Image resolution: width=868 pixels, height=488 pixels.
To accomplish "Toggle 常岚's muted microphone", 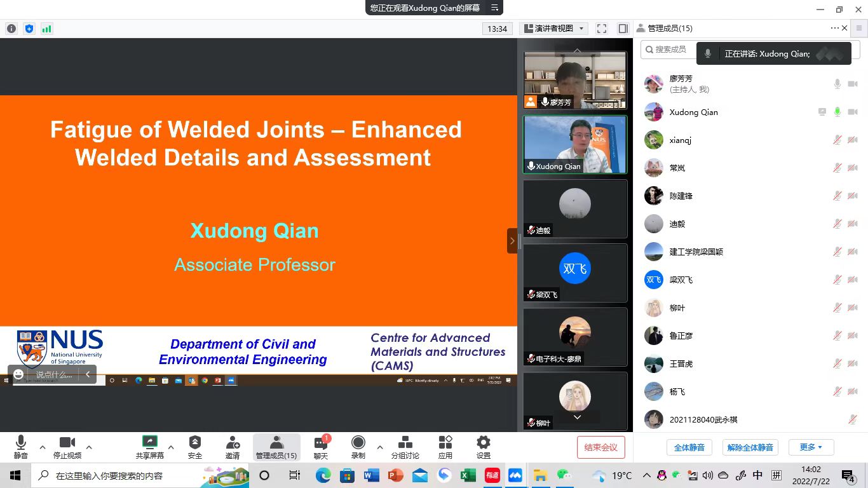I will [x=837, y=168].
